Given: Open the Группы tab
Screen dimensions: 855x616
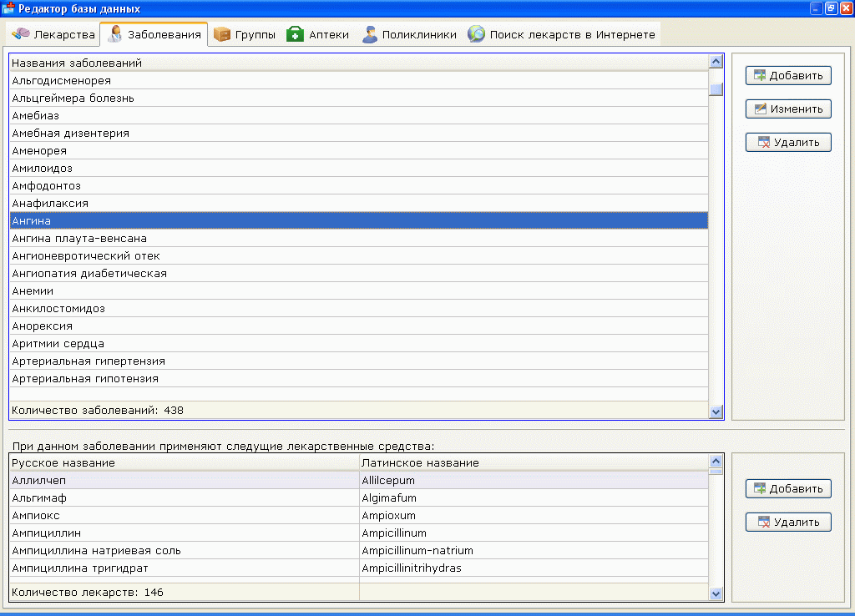Looking at the screenshot, I should click(x=245, y=34).
